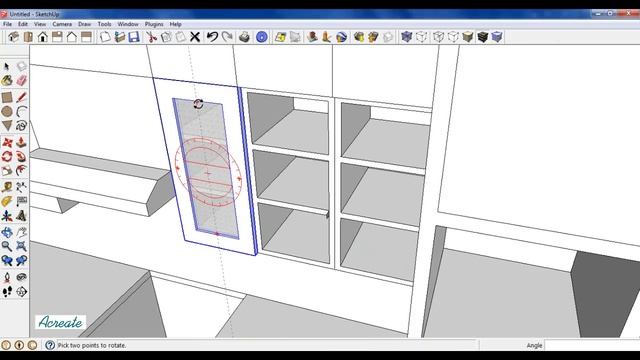The image size is (640, 360).
Task: Save the model with floppy icon
Action: pos(134,37)
